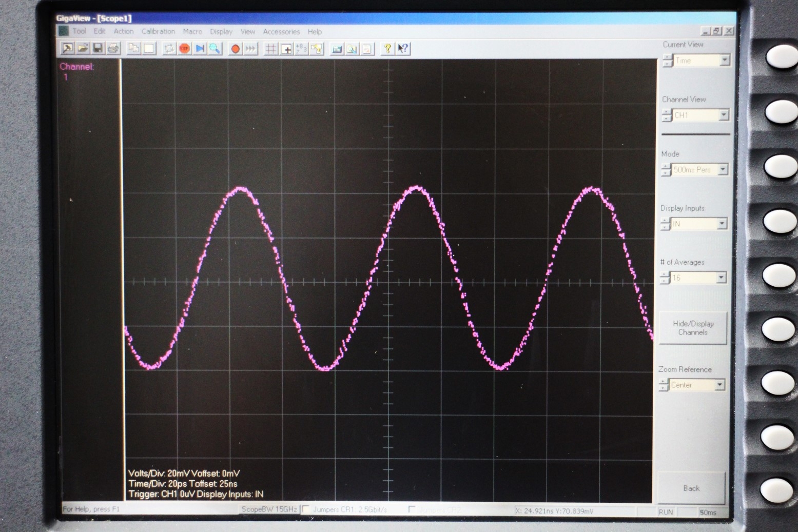Restore the inner Scope1 window
Viewport: 798px width, 532px height.
(717, 31)
